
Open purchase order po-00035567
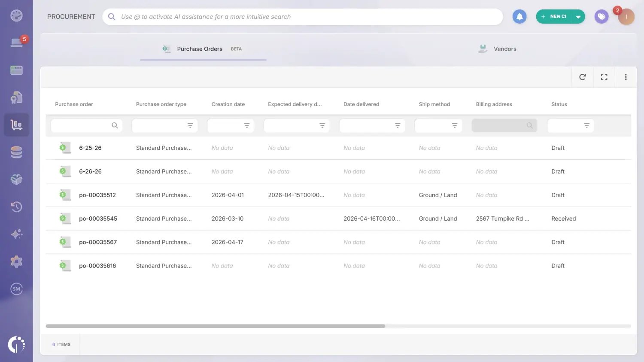point(98,242)
